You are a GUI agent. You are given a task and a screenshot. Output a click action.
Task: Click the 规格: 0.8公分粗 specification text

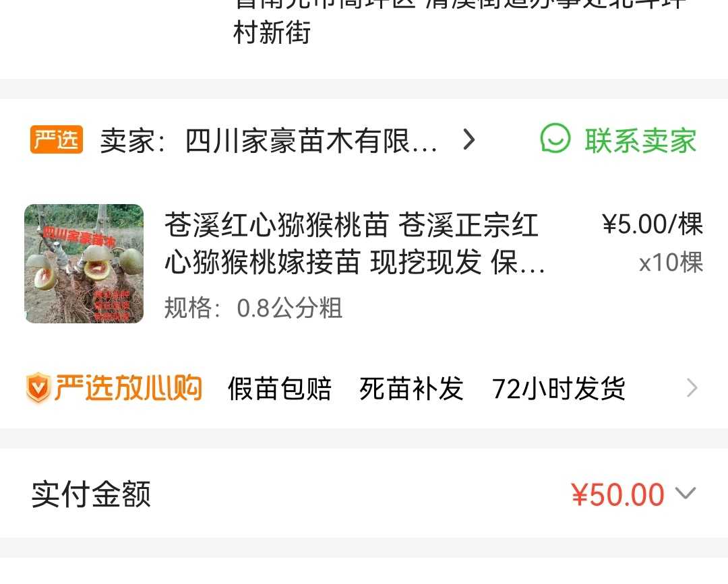click(253, 308)
